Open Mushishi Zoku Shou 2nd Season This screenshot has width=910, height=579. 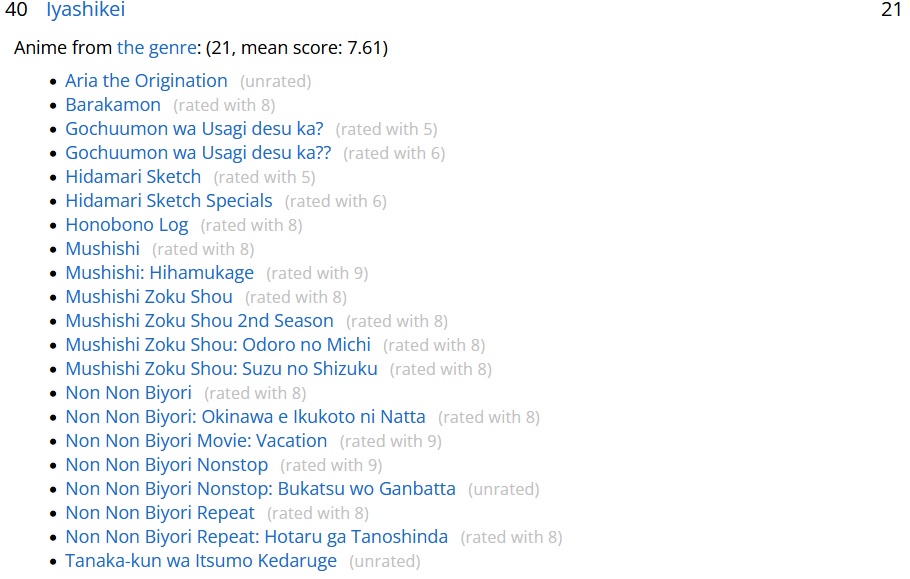point(200,321)
